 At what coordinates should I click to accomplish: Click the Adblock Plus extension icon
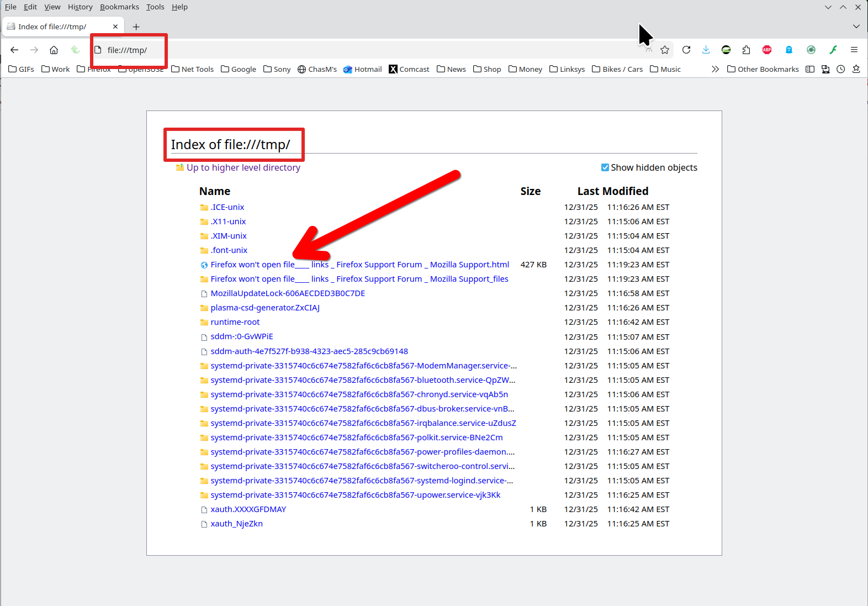(767, 50)
